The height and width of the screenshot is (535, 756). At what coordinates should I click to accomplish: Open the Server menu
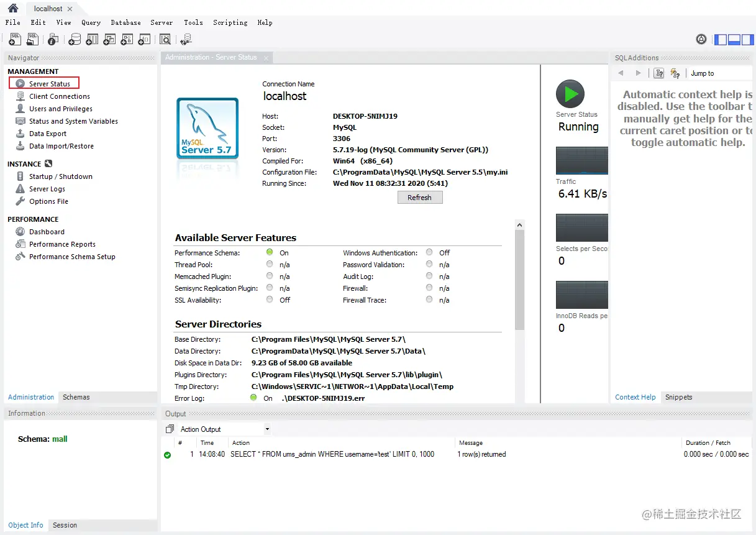coord(162,22)
